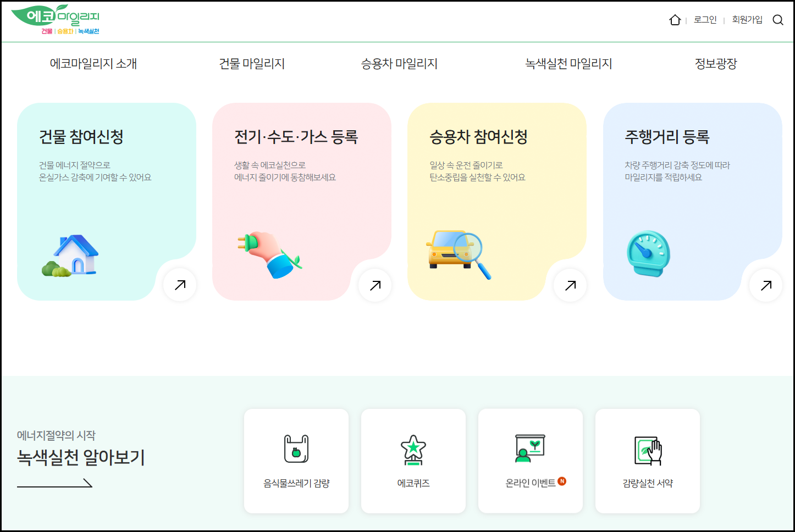Click the 감량실천 서약 pledge icon
Screen dimensions: 795x532
tap(647, 450)
